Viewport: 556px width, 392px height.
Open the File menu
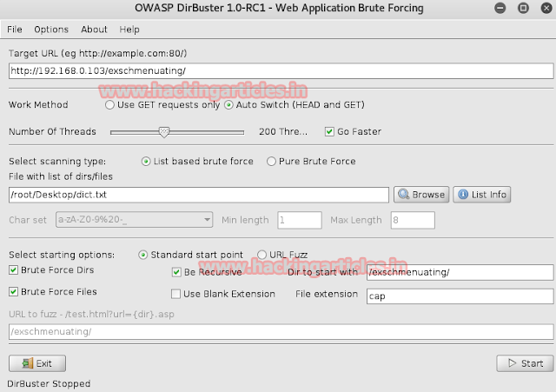point(15,30)
